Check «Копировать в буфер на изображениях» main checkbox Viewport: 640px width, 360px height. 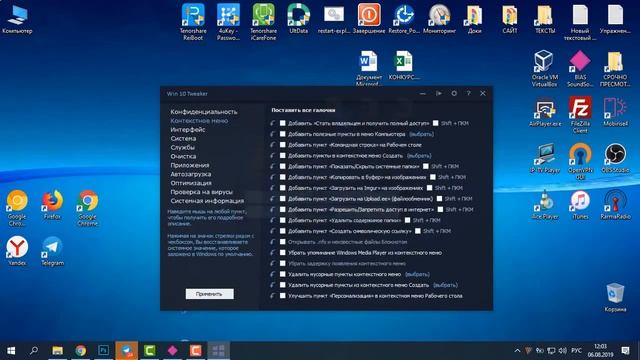coord(282,177)
